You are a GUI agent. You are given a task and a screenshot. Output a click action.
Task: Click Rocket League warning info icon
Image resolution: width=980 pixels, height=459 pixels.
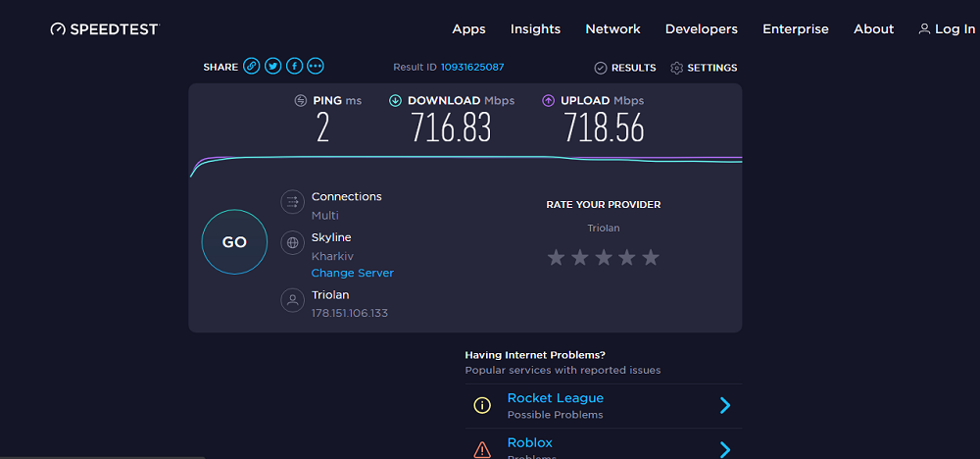[x=482, y=405]
